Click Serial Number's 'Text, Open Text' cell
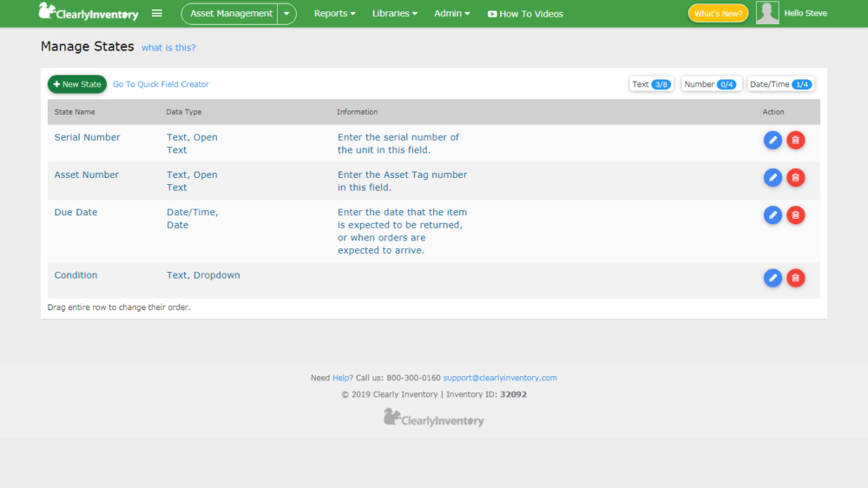 tap(192, 143)
